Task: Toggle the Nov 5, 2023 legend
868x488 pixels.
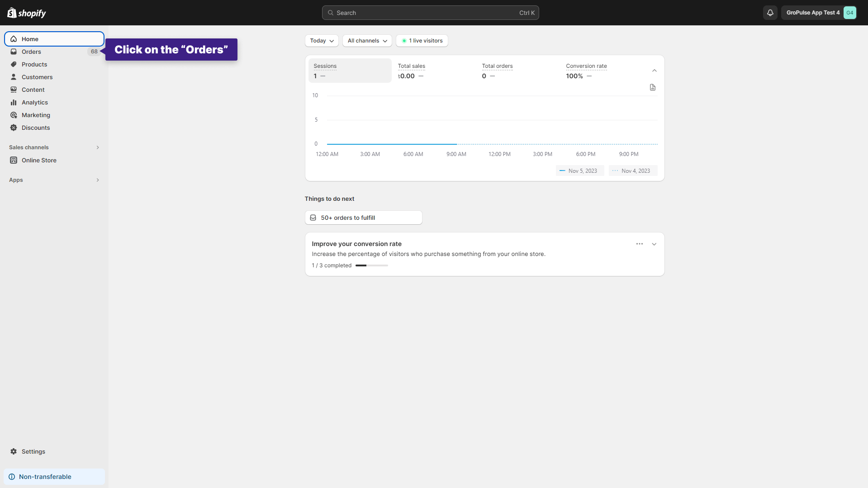Action: click(580, 171)
